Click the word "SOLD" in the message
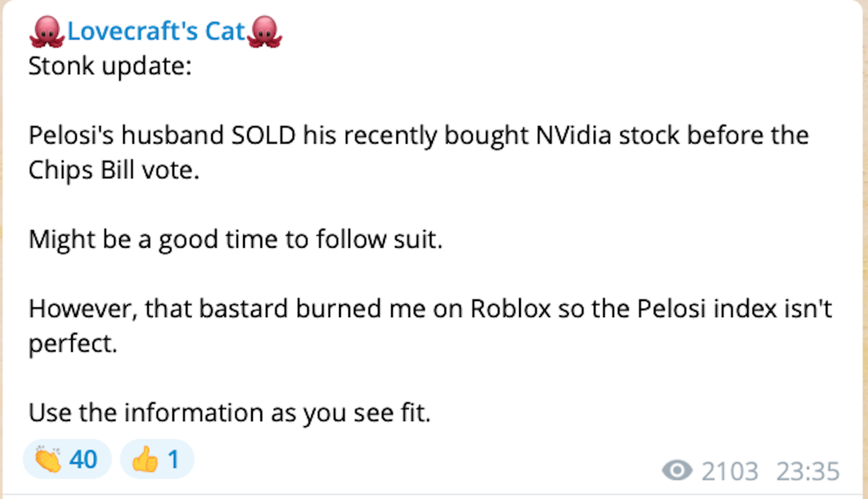Viewport: 868px width, 499px height. click(263, 135)
